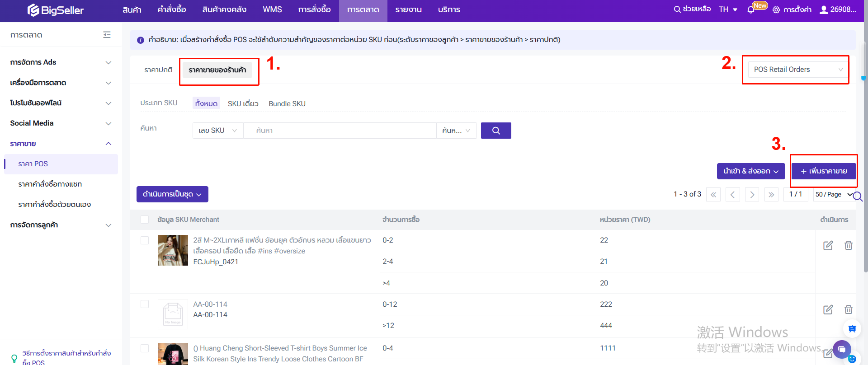
Task: Click the SKU search input field
Action: [x=339, y=131]
